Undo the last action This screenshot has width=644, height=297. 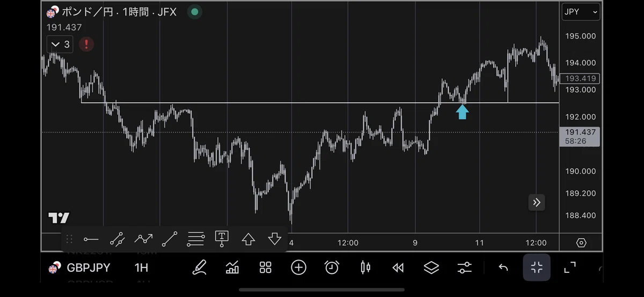pos(503,268)
